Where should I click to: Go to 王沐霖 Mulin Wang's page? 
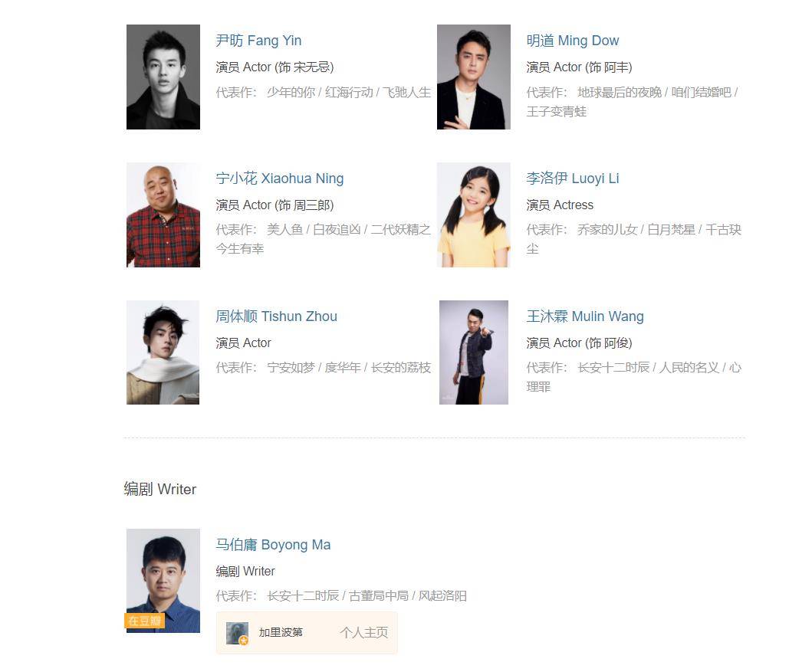coord(585,316)
